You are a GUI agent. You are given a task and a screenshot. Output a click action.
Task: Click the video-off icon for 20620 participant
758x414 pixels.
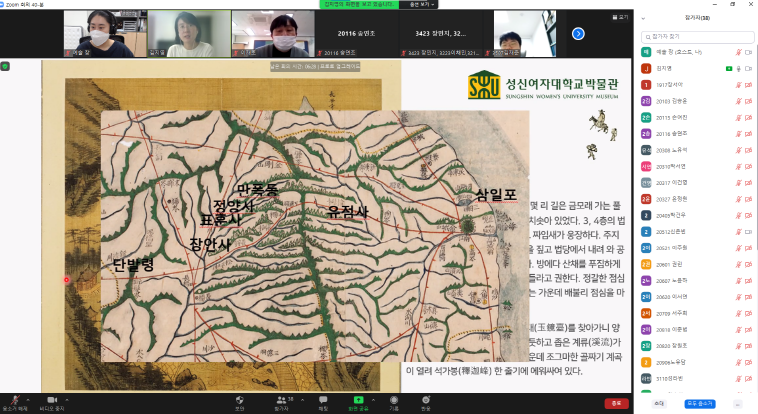(x=749, y=297)
